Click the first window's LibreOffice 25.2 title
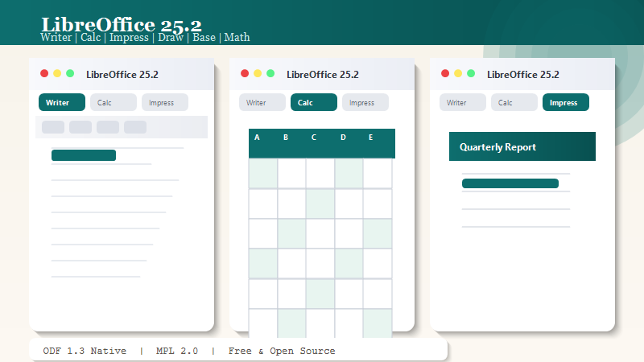The height and width of the screenshot is (362, 644). (x=122, y=74)
